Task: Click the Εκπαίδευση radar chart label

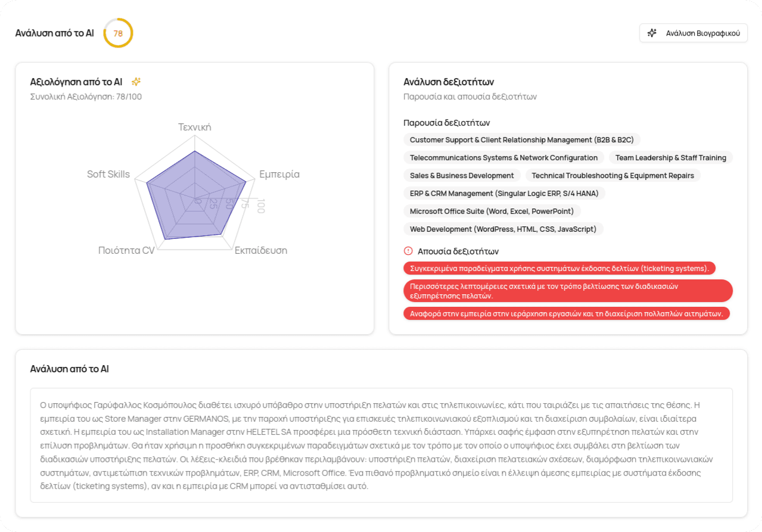Action: pos(260,250)
